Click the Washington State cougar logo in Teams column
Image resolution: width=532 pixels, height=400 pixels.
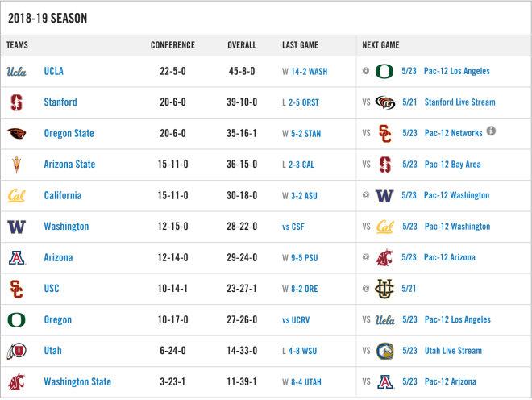click(16, 382)
